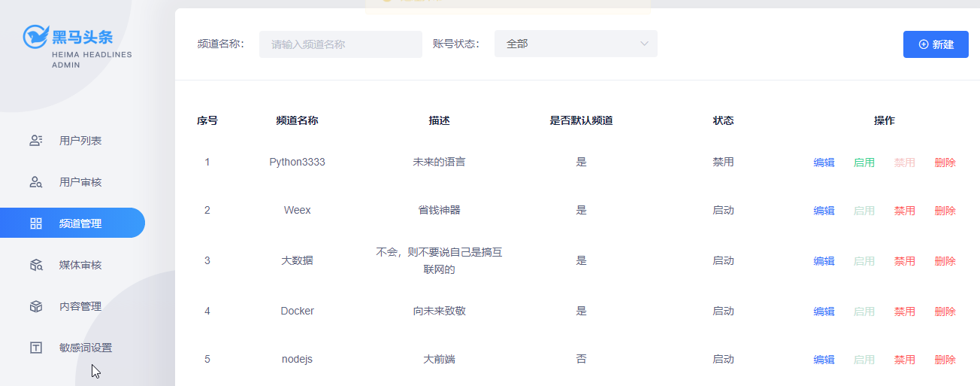This screenshot has height=386, width=980.
Task: Delete the nodejs channel
Action: click(945, 360)
